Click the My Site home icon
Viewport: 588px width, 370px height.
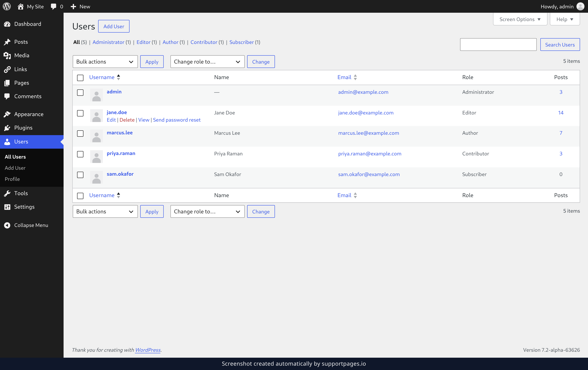(20, 6)
